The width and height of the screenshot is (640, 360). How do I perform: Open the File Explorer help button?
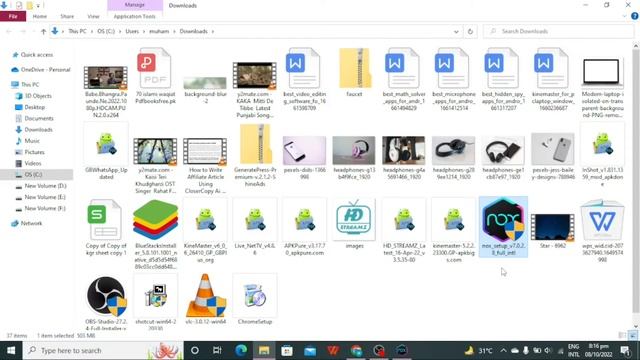(x=635, y=16)
